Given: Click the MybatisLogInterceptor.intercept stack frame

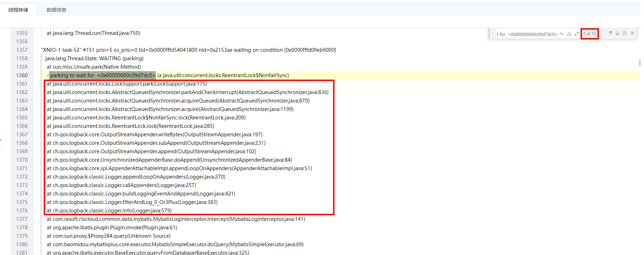Looking at the screenshot, I should [176, 219].
